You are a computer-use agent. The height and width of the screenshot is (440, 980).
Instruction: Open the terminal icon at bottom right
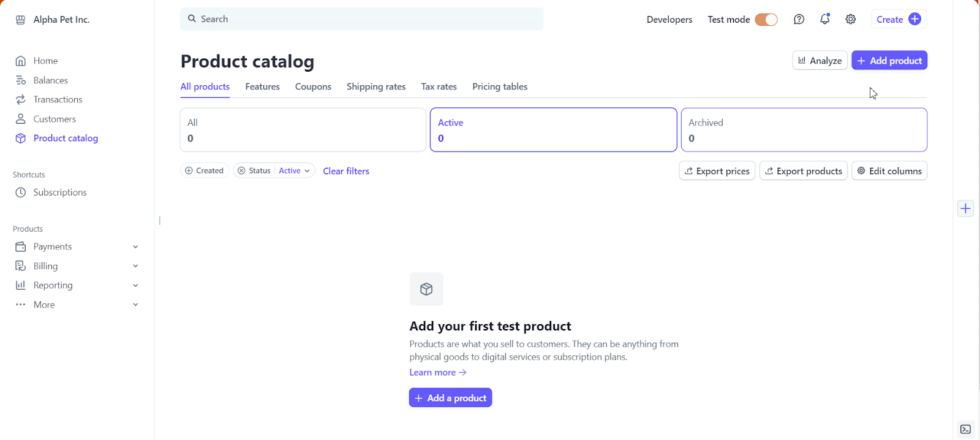pos(966,429)
